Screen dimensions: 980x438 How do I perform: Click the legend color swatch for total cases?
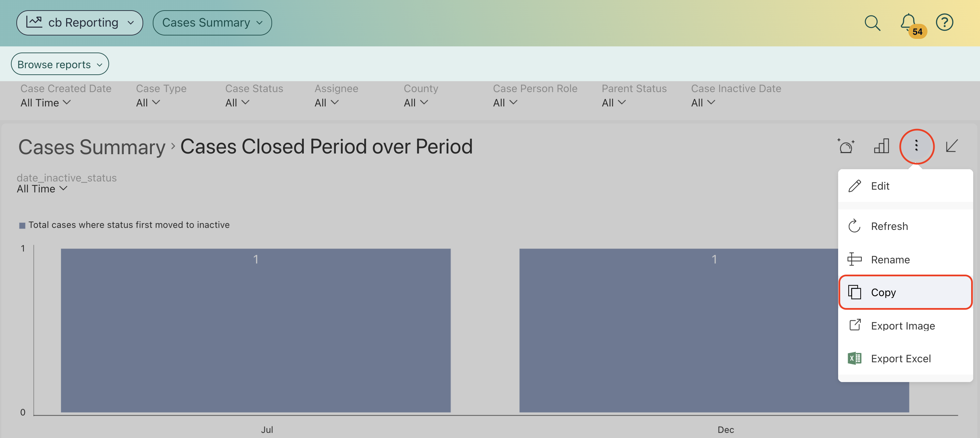point(22,226)
